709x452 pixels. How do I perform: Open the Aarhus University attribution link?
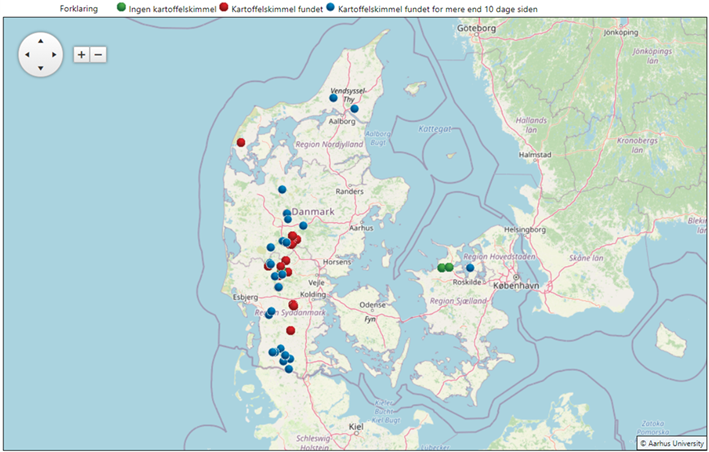coord(670,441)
